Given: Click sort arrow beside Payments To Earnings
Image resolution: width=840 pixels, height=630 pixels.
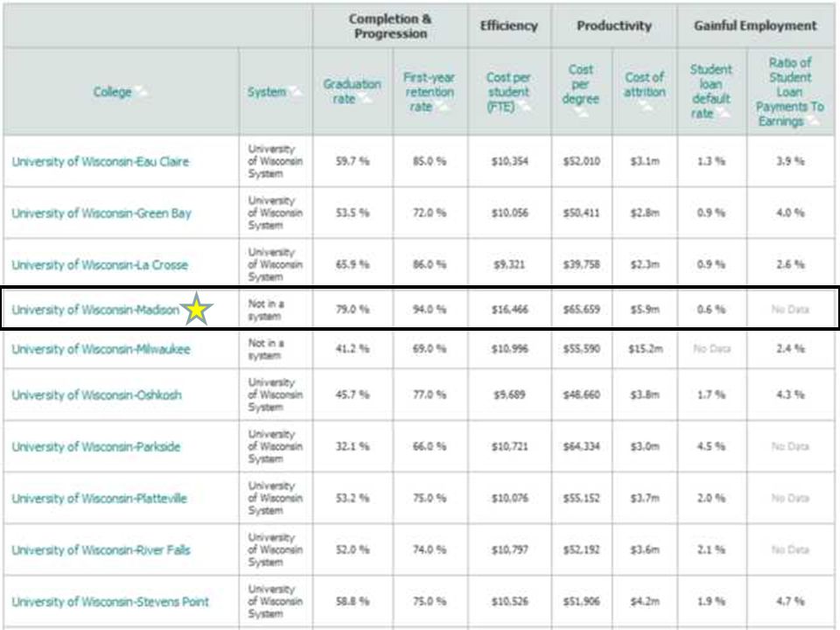Looking at the screenshot, I should point(813,122).
